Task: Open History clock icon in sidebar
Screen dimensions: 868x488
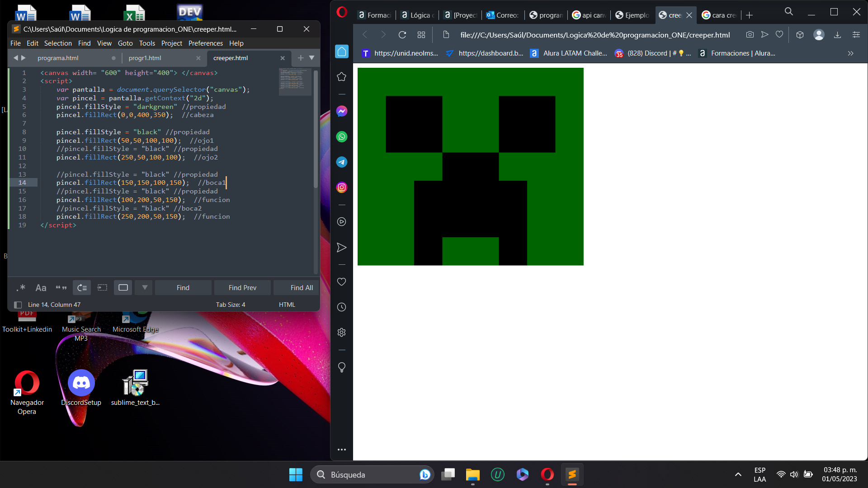Action: [x=342, y=307]
